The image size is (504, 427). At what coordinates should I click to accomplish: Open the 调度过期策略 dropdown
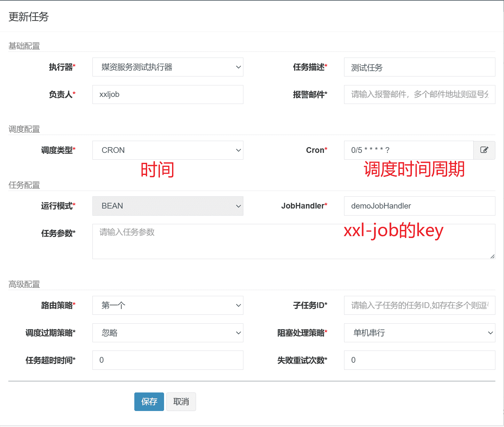tap(168, 333)
